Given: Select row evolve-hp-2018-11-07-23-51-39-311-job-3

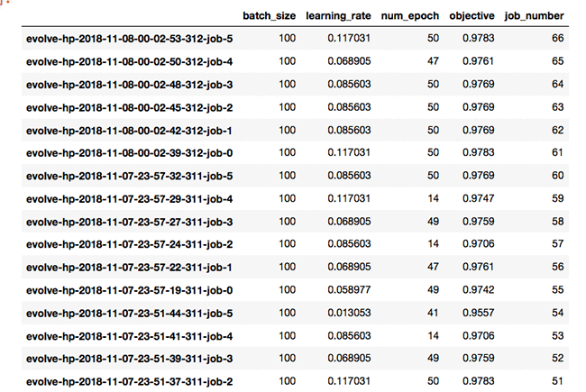Looking at the screenshot, I should tap(295, 359).
